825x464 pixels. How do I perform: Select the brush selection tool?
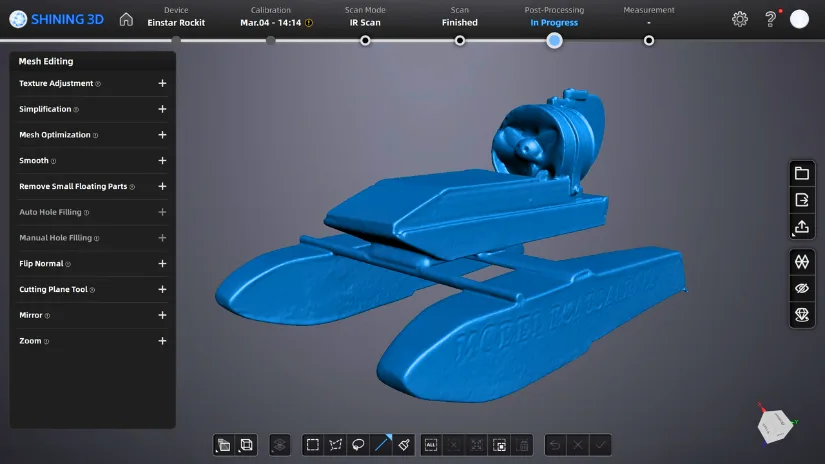click(404, 445)
